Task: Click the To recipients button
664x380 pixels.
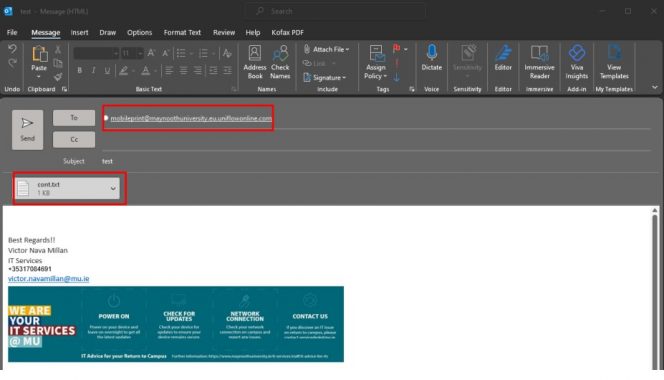Action: pos(74,118)
